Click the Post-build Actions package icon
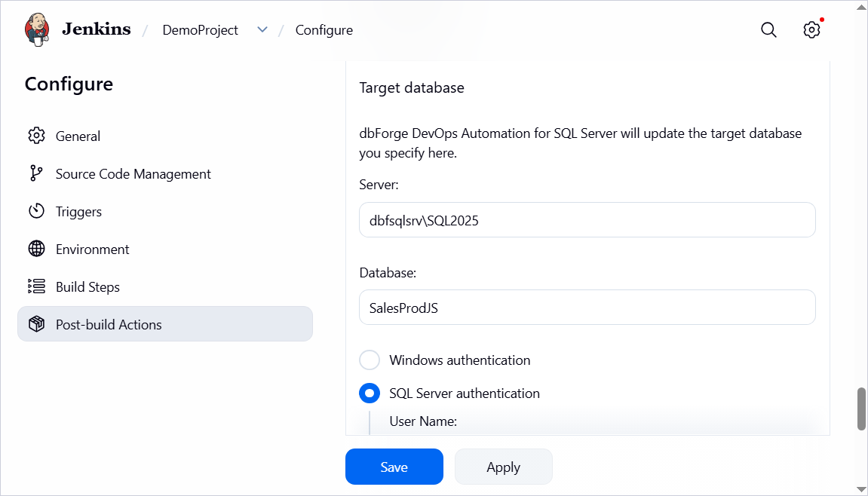The width and height of the screenshot is (868, 496). (36, 324)
